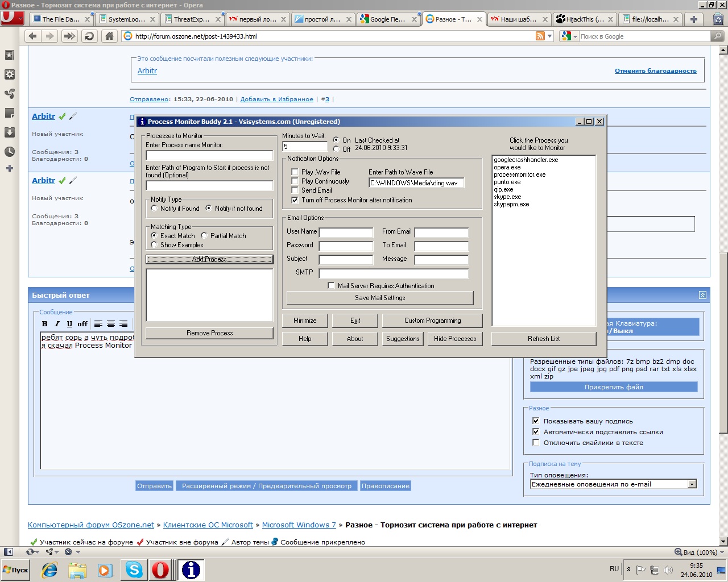
Task: Open Skype from the taskbar
Action: point(134,569)
